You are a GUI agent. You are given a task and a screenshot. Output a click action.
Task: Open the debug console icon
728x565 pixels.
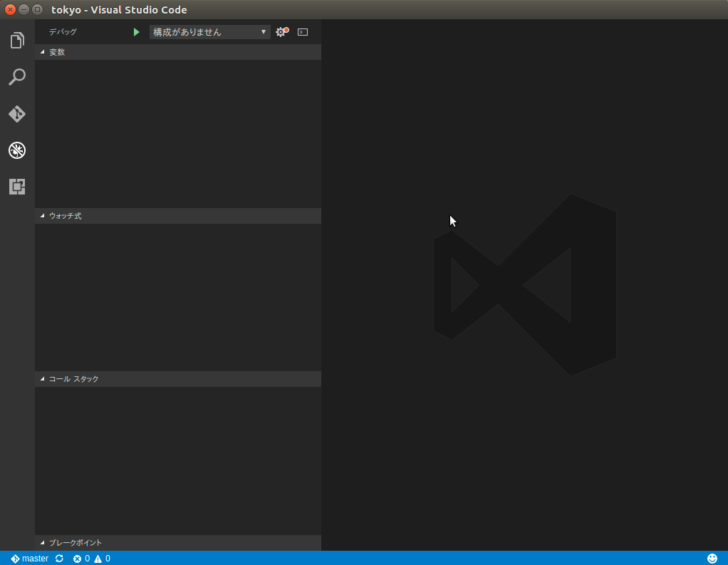(303, 32)
